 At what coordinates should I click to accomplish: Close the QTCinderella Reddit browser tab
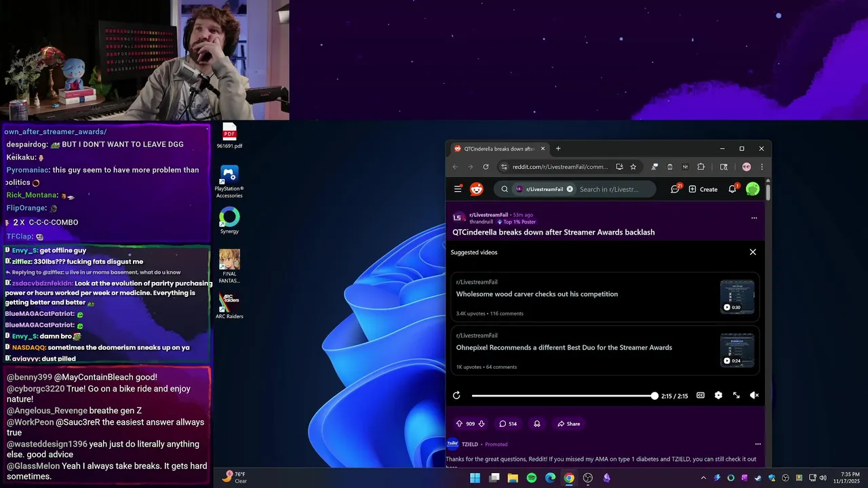pyautogui.click(x=542, y=148)
